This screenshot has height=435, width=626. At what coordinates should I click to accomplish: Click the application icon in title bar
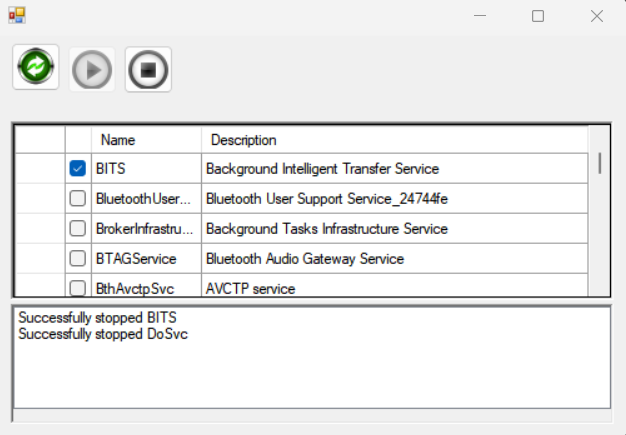(17, 16)
